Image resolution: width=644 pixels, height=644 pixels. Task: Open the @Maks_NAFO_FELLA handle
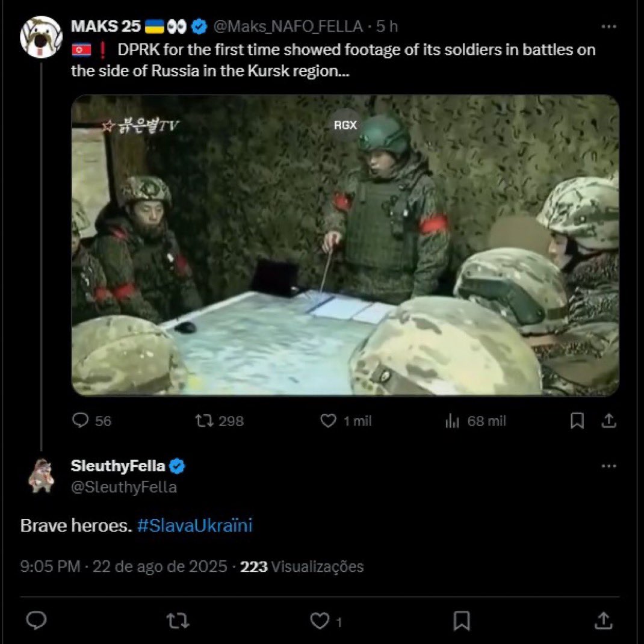click(288, 26)
